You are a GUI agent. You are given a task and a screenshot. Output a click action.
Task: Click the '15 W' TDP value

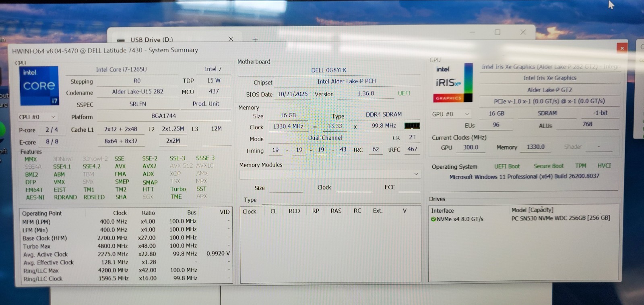(x=213, y=80)
